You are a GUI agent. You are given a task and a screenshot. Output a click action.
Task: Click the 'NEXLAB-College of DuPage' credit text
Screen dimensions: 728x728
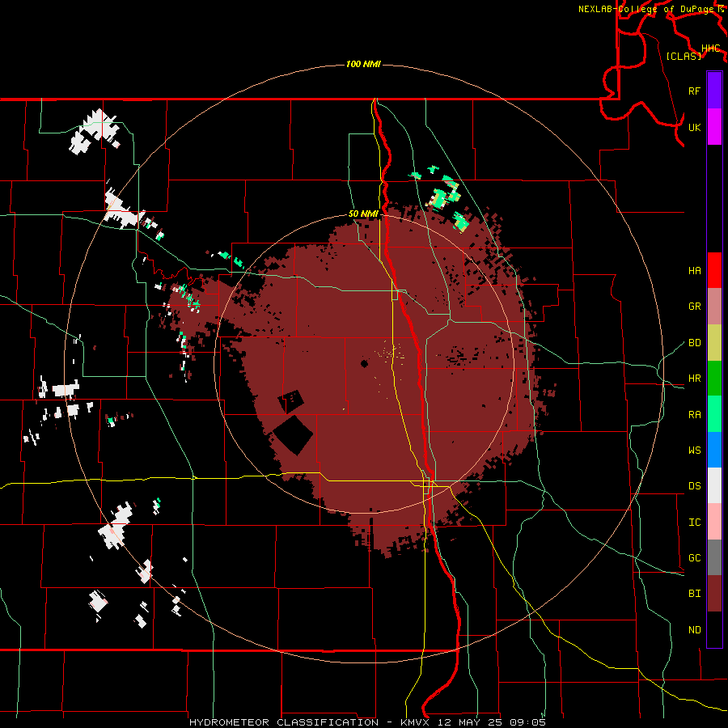[x=645, y=9]
